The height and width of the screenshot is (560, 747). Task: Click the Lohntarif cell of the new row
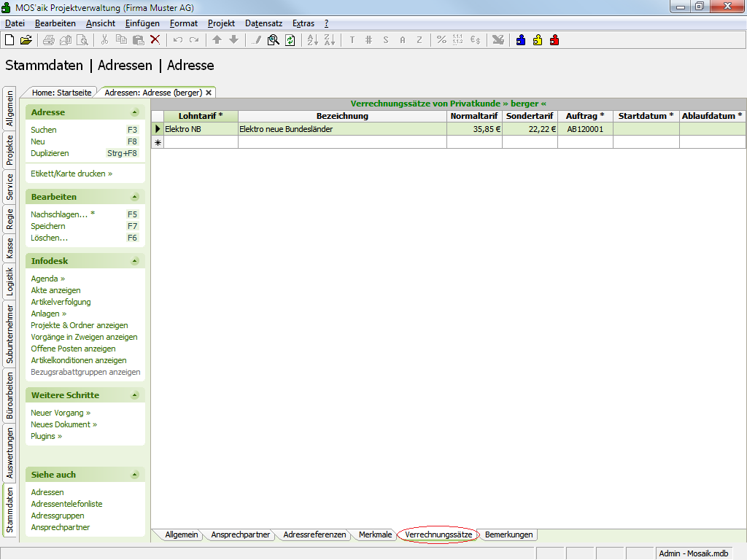click(x=201, y=142)
